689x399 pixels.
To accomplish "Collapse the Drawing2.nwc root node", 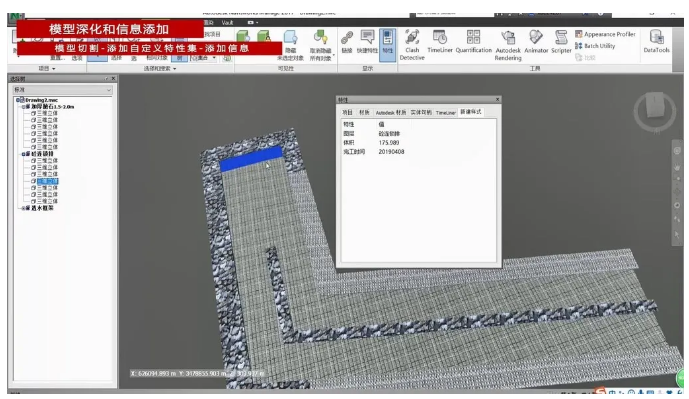I will point(18,100).
